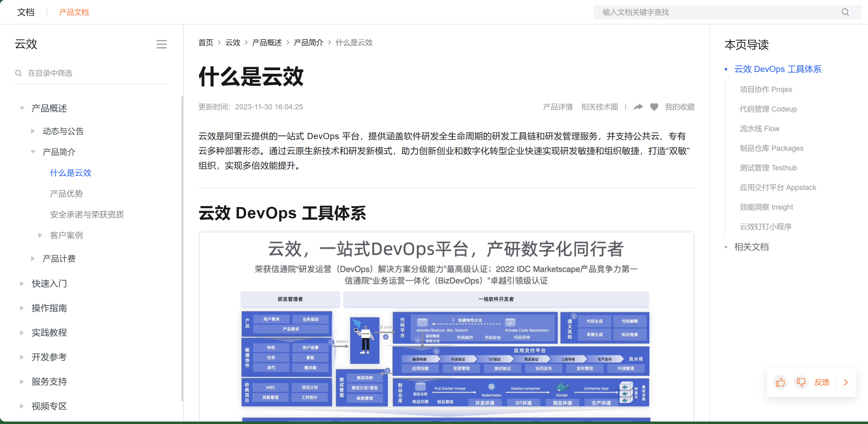Open the 相关技术圈 link
Screen dimensions: 868x424
(599, 107)
